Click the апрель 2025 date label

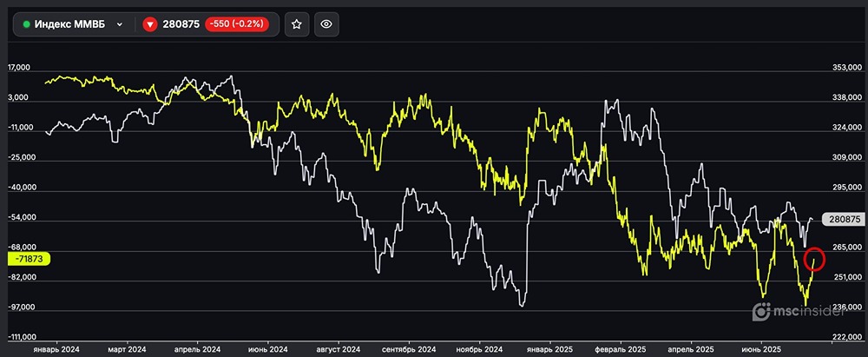click(691, 349)
